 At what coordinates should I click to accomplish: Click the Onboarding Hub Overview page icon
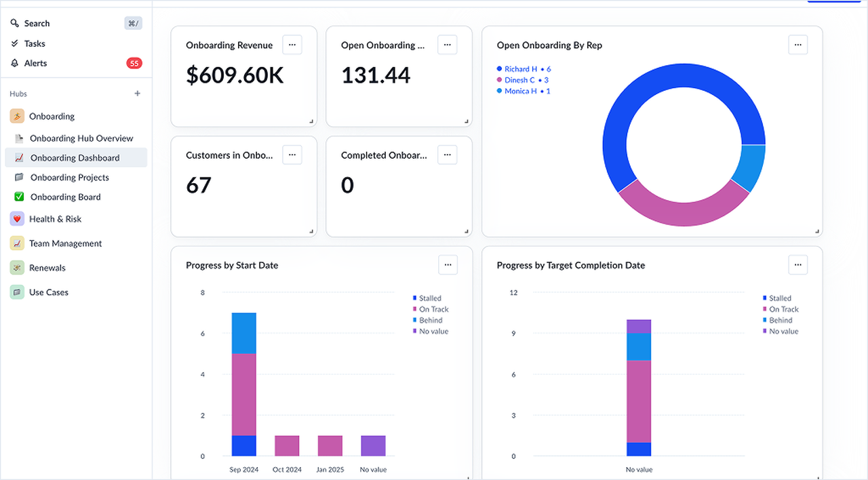tap(19, 138)
